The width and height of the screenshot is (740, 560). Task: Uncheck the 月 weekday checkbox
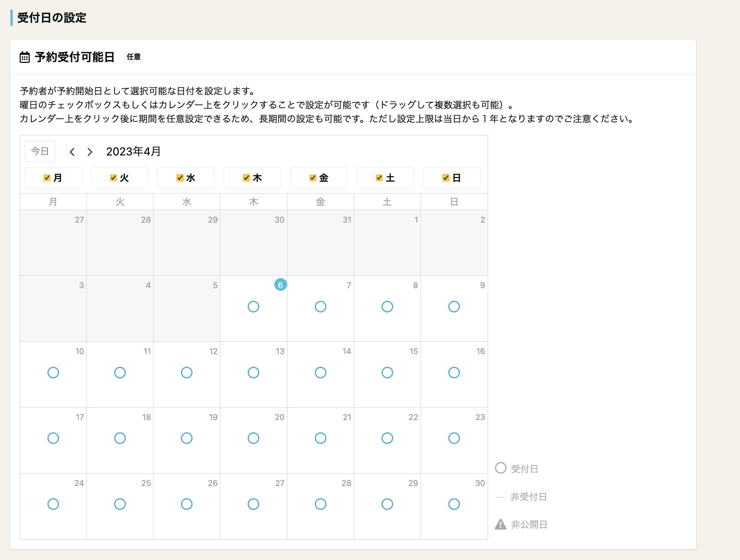coord(47,178)
